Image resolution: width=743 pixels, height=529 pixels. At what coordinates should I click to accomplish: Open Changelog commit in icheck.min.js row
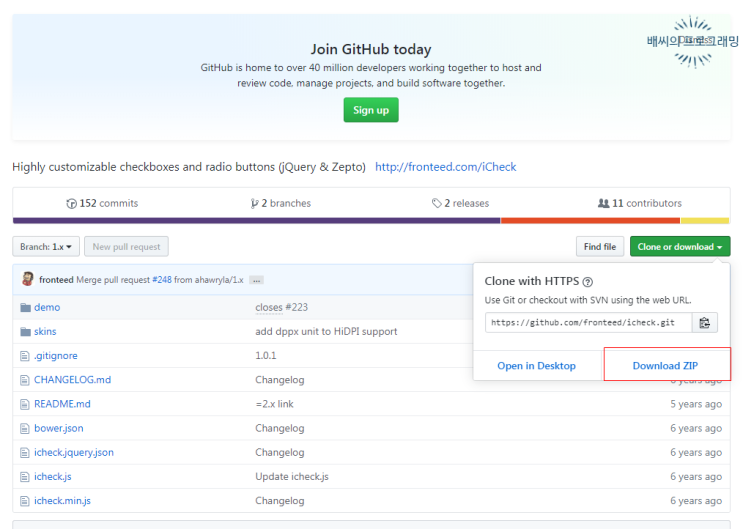(x=280, y=501)
